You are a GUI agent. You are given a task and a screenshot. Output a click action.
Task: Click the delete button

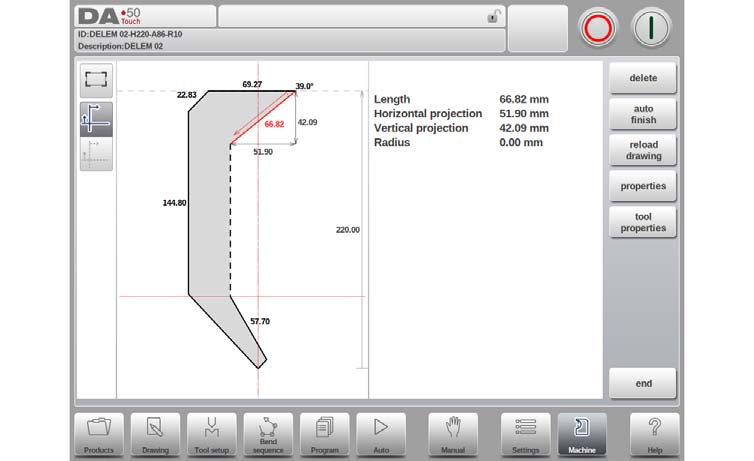643,78
